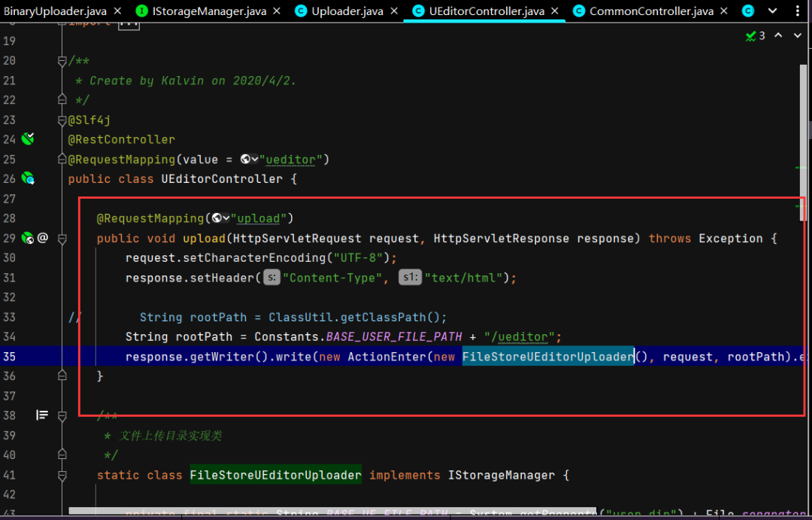Click the @ annotation gutter marker at line 29

tap(43, 239)
